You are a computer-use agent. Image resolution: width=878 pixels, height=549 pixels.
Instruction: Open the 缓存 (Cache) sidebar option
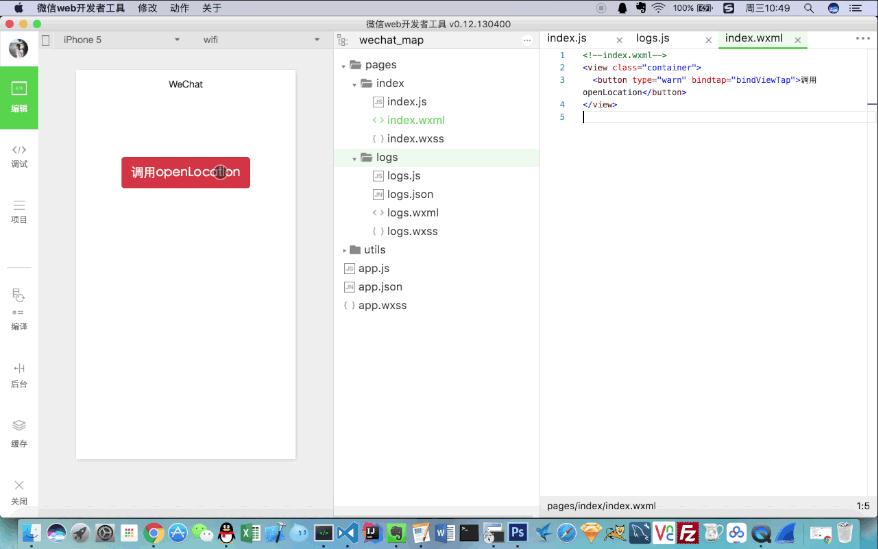tap(19, 434)
